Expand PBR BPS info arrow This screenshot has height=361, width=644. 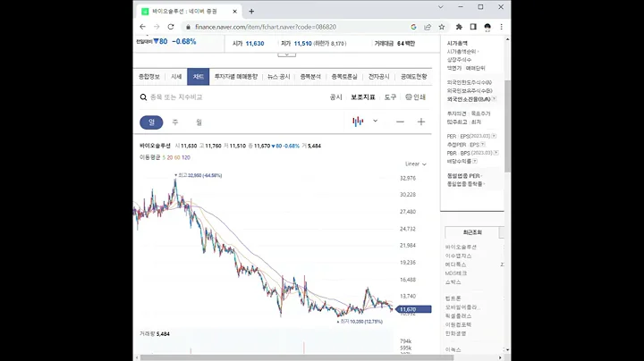[x=496, y=153]
